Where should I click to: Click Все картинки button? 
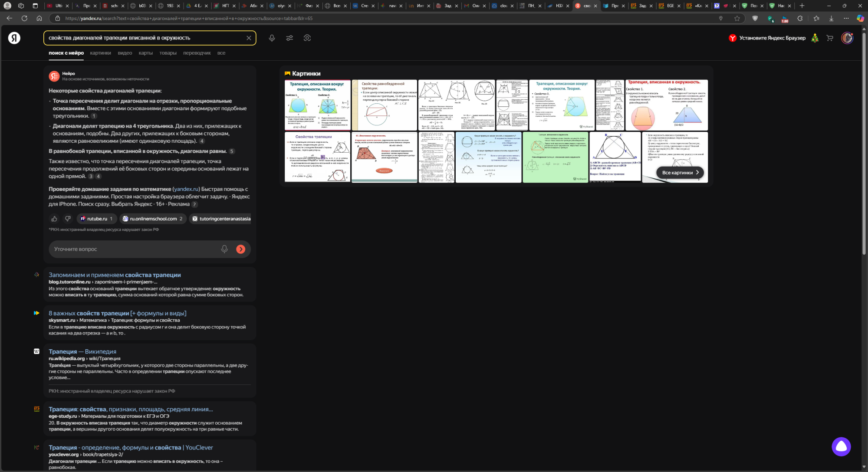(x=680, y=173)
